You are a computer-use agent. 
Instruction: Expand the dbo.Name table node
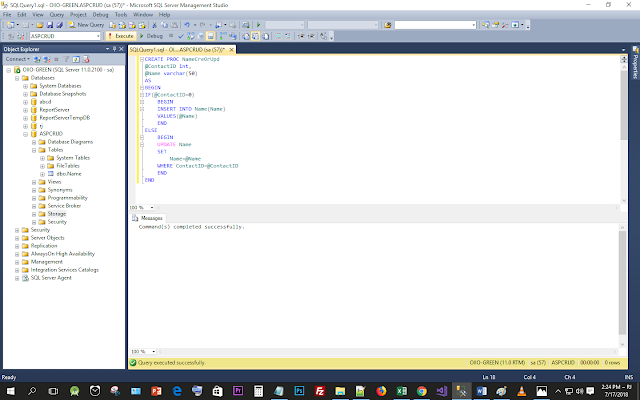pyautogui.click(x=42, y=174)
